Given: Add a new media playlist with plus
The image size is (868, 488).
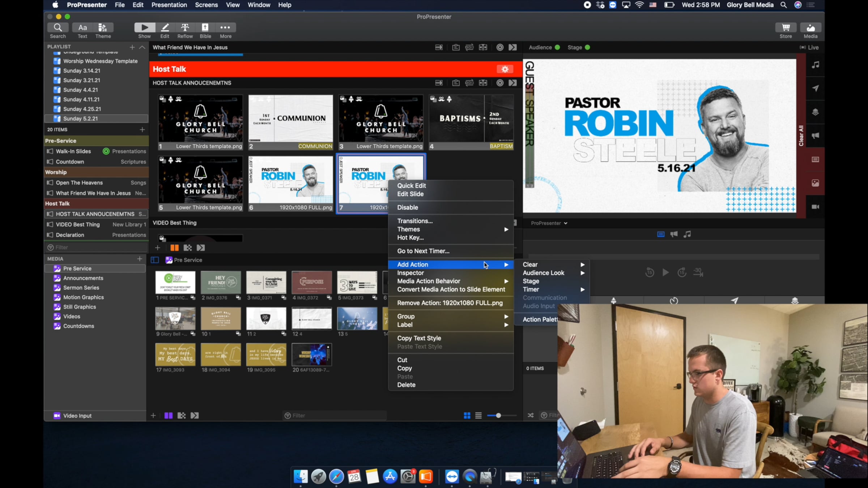Looking at the screenshot, I should 139,259.
